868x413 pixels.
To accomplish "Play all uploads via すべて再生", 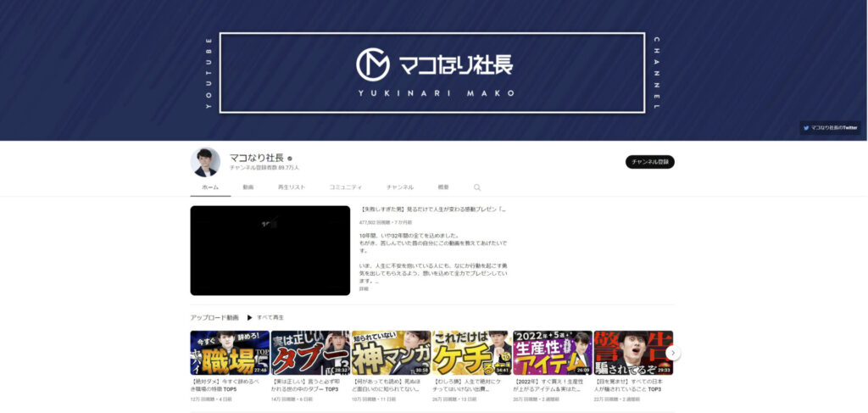I will pos(265,318).
